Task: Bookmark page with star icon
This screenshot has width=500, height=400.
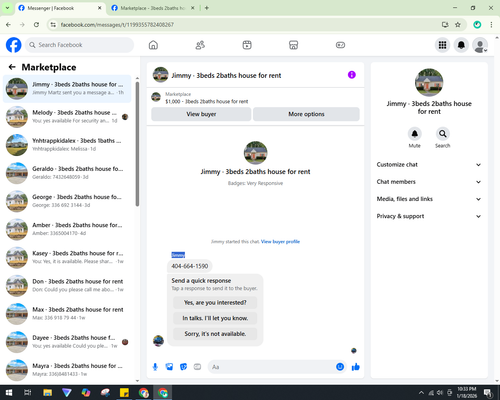Action: tap(458, 25)
